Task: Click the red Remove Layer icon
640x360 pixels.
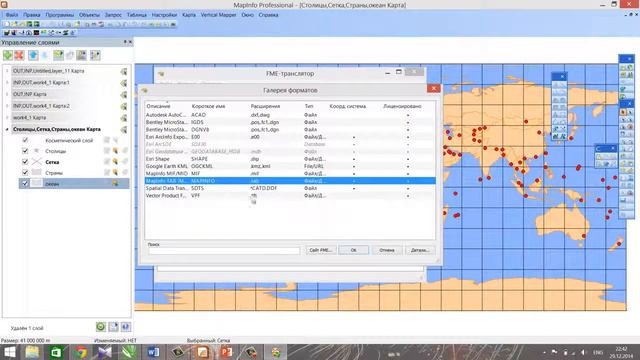Action: click(19, 55)
